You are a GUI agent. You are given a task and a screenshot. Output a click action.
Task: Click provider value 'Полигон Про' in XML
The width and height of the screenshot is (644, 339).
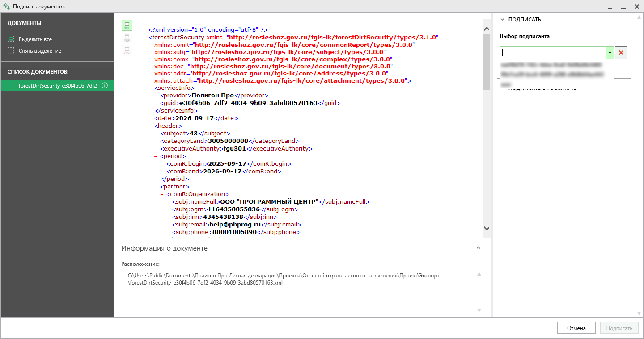(x=213, y=96)
